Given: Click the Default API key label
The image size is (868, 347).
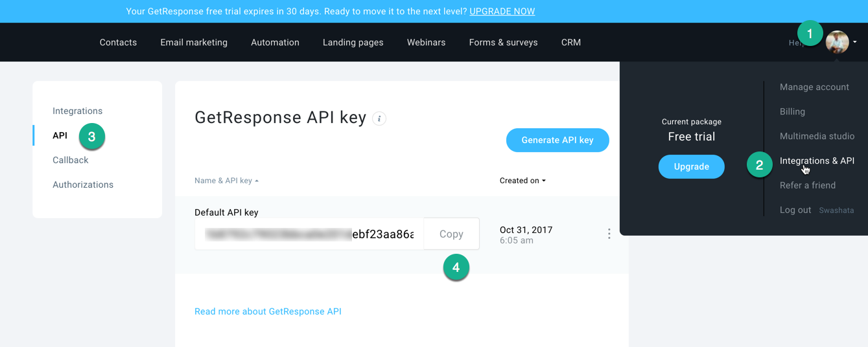Looking at the screenshot, I should [x=226, y=212].
